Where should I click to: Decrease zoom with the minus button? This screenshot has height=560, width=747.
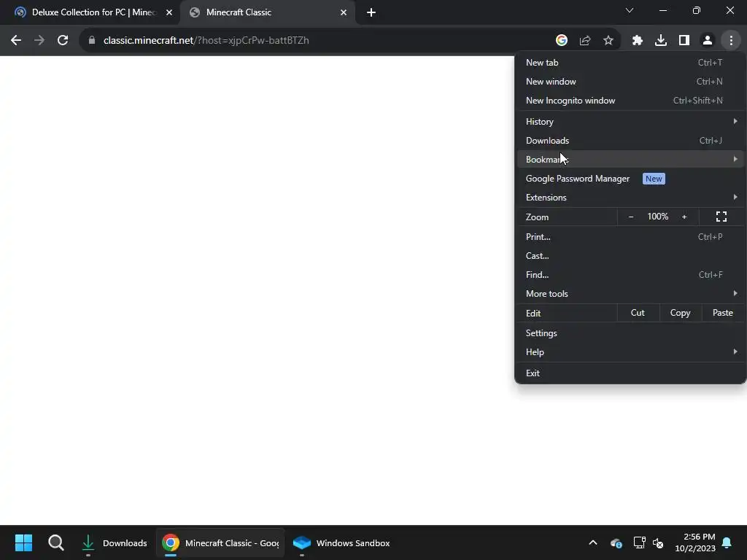631,217
